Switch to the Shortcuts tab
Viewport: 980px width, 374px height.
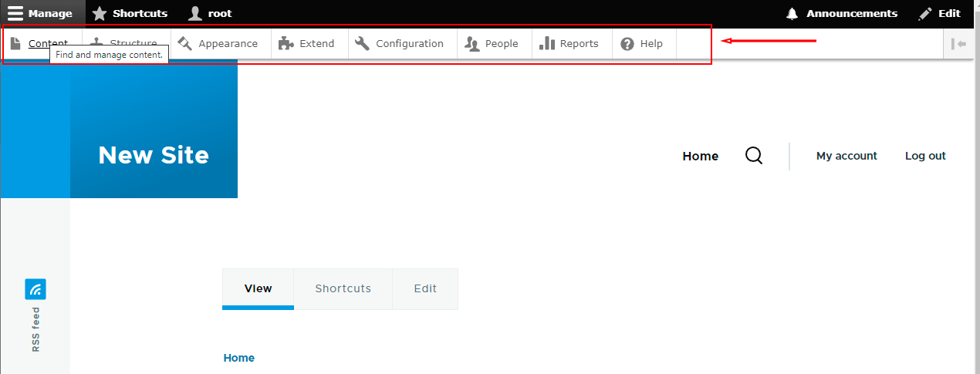click(343, 288)
